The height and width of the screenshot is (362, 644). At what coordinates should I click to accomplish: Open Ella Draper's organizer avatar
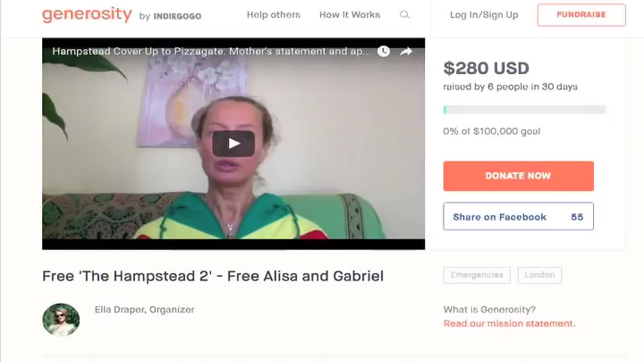click(61, 319)
